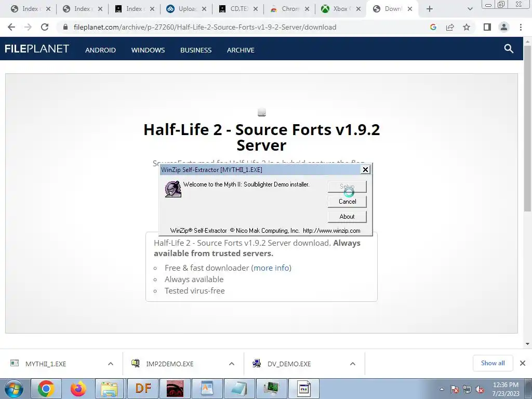Image resolution: width=532 pixels, height=399 pixels.
Task: Click the browser forward arrow
Action: (x=28, y=27)
